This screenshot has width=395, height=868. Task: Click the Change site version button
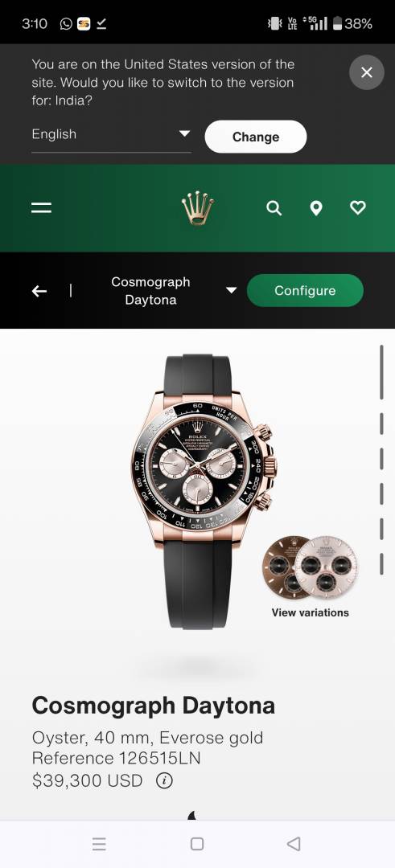pos(255,137)
